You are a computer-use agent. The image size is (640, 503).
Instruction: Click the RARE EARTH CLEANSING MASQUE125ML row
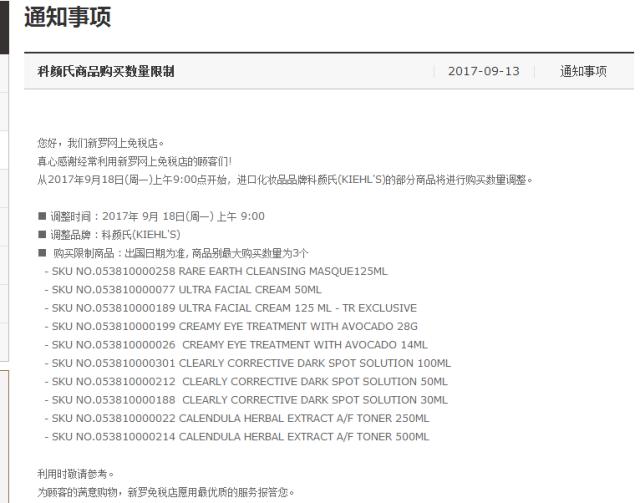216,272
